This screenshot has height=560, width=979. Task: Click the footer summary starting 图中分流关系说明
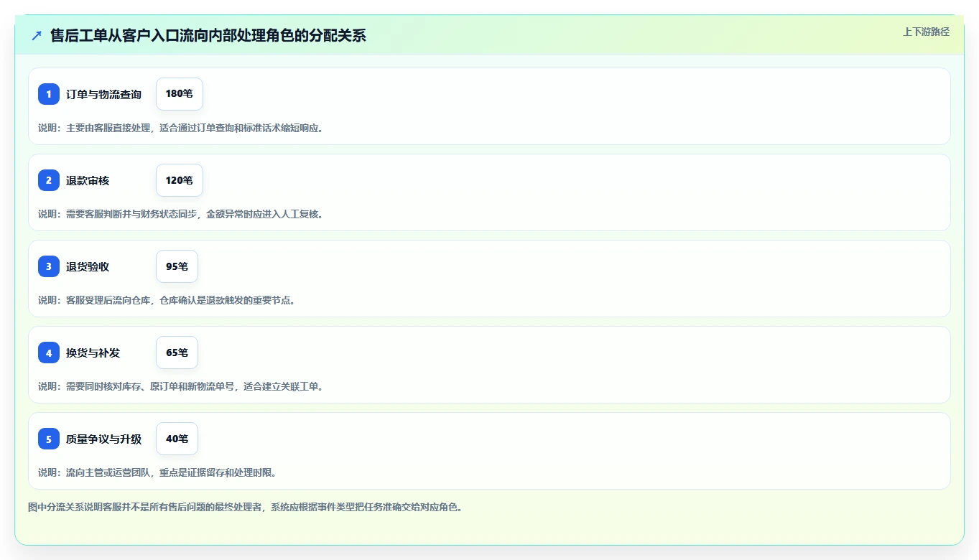point(245,507)
